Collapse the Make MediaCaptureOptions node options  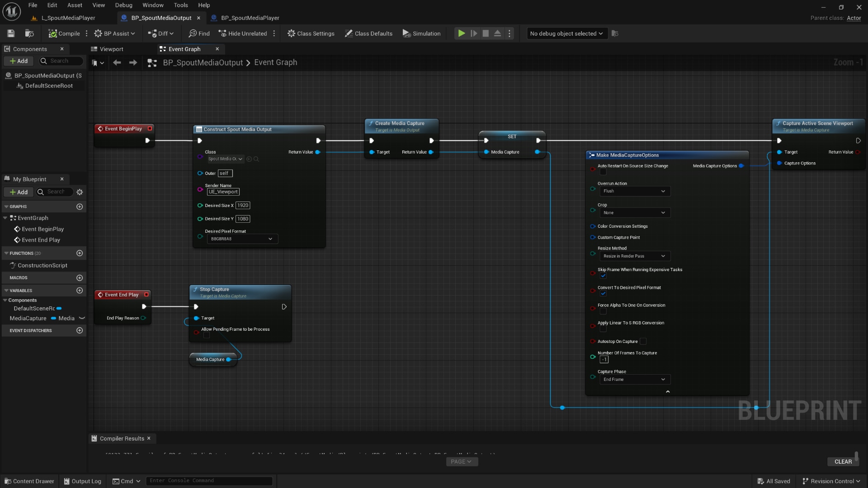point(668,391)
